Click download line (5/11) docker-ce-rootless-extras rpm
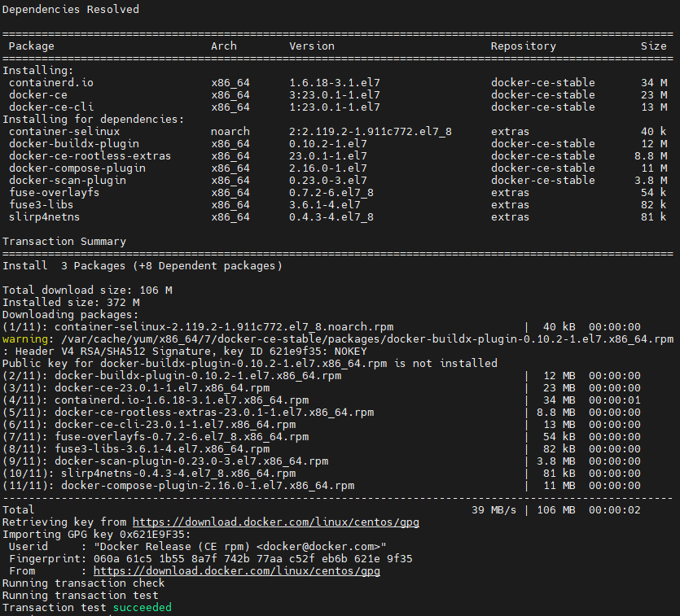The image size is (680, 616). (x=322, y=413)
